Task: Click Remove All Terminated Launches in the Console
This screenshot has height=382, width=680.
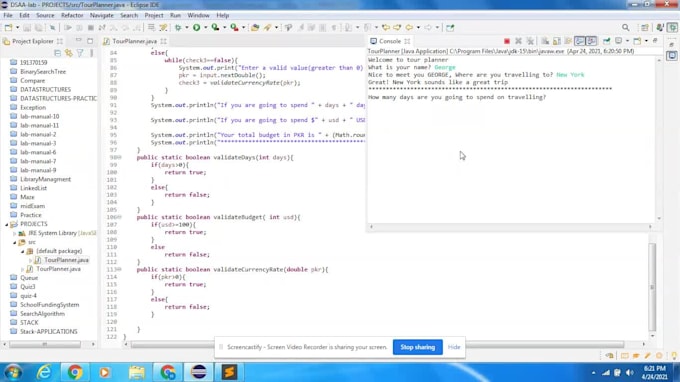Action: click(530, 41)
